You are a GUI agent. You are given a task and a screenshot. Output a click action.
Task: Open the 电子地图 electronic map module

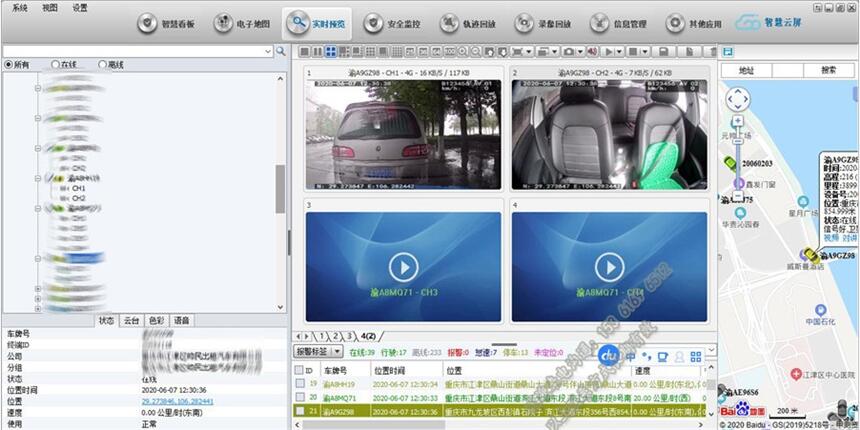tap(237, 23)
